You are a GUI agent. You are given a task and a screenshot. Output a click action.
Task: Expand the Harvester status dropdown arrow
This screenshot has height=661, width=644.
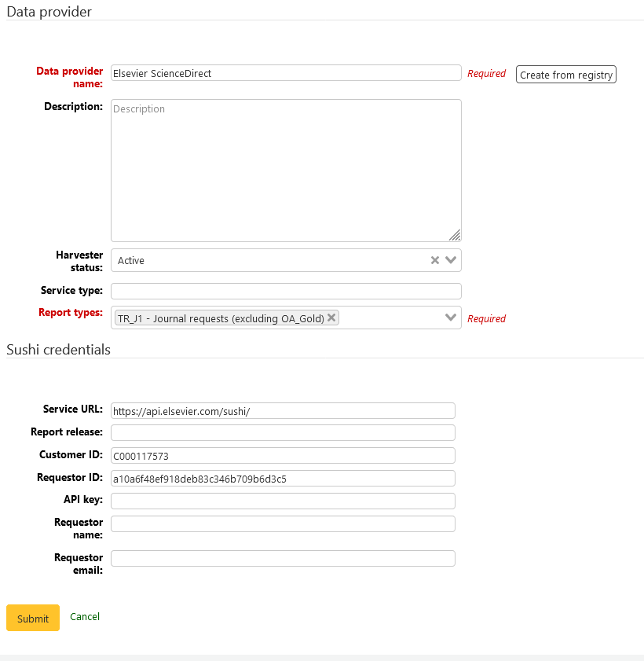[451, 260]
